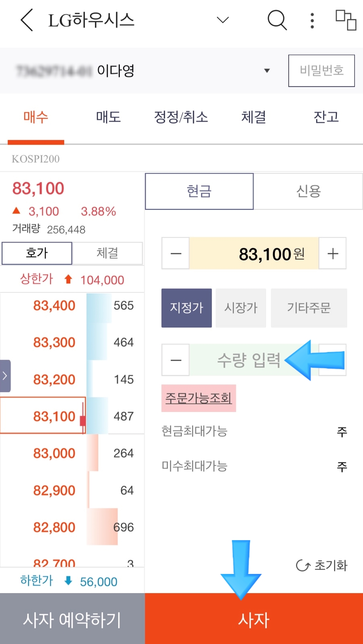Select the 현금 payment option

tap(199, 191)
